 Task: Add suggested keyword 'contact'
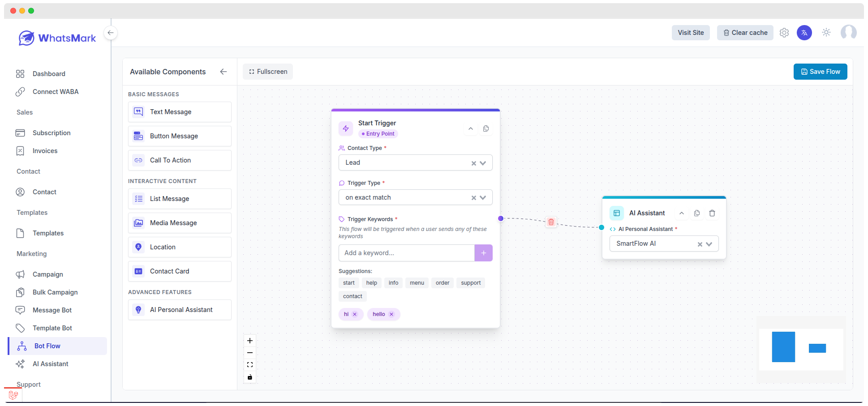click(x=352, y=296)
